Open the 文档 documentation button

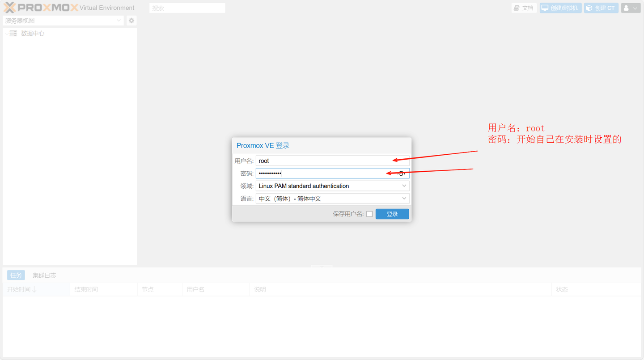(524, 8)
